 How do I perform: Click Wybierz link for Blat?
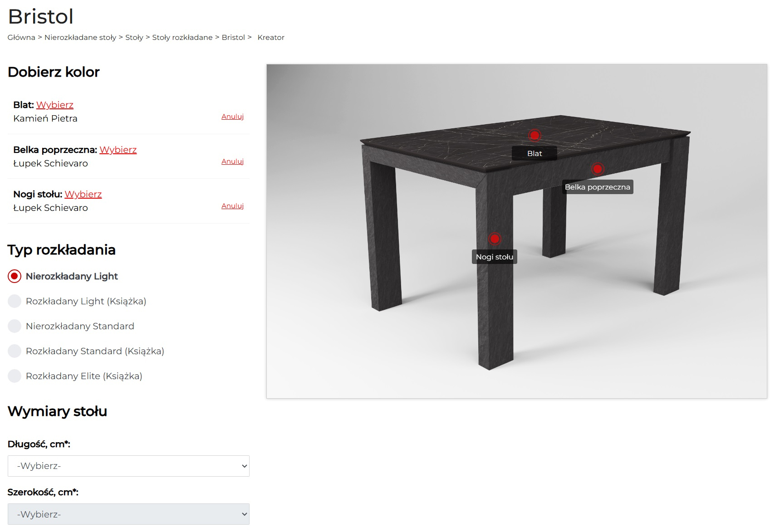click(55, 105)
